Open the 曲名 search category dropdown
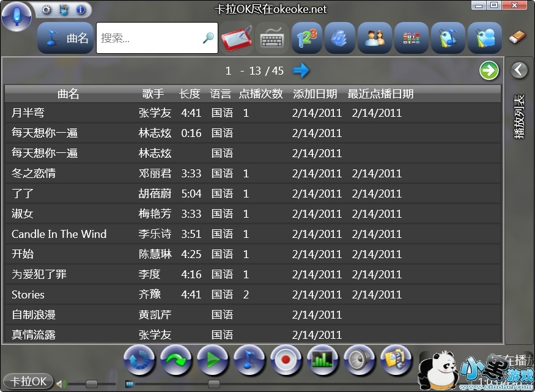The width and height of the screenshot is (535, 392). point(65,38)
